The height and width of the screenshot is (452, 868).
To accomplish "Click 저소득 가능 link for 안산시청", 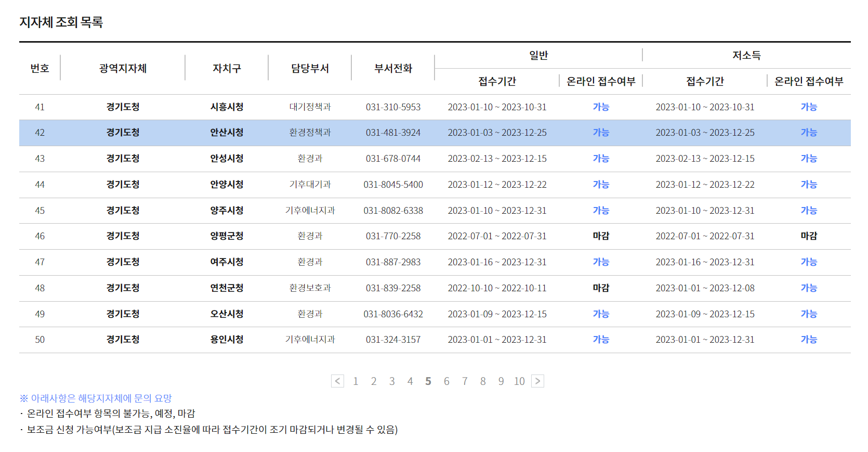I will click(x=809, y=133).
